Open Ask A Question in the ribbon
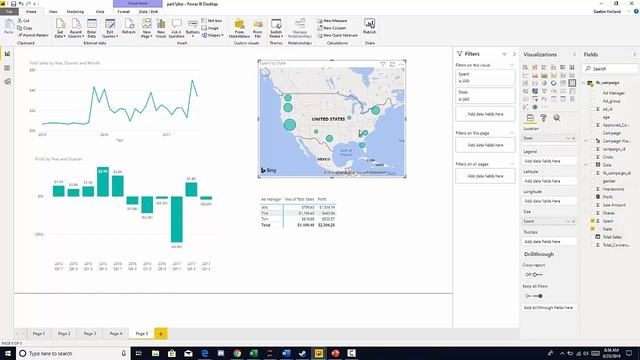Viewport: 640px width, 360px height. click(176, 28)
